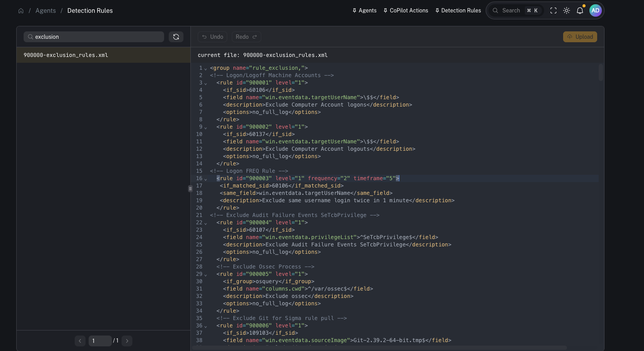Toggle the code fold on rule 900005

tap(206, 275)
